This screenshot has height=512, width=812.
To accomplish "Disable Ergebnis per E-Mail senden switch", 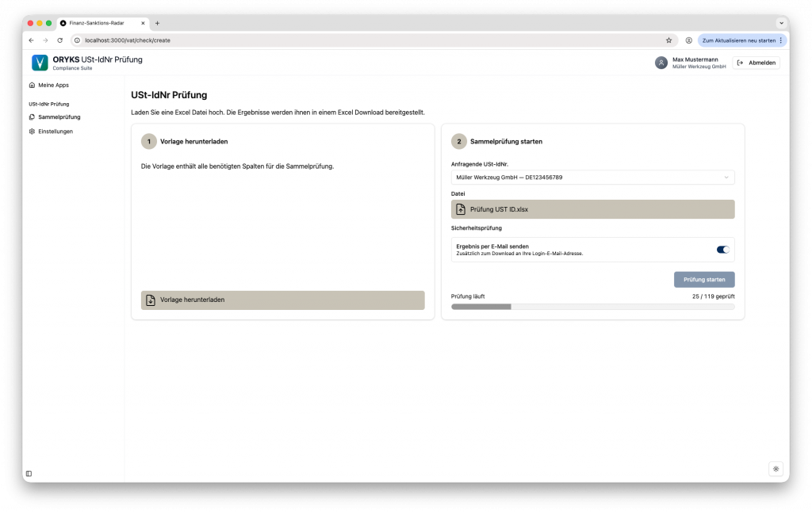I will pos(722,250).
